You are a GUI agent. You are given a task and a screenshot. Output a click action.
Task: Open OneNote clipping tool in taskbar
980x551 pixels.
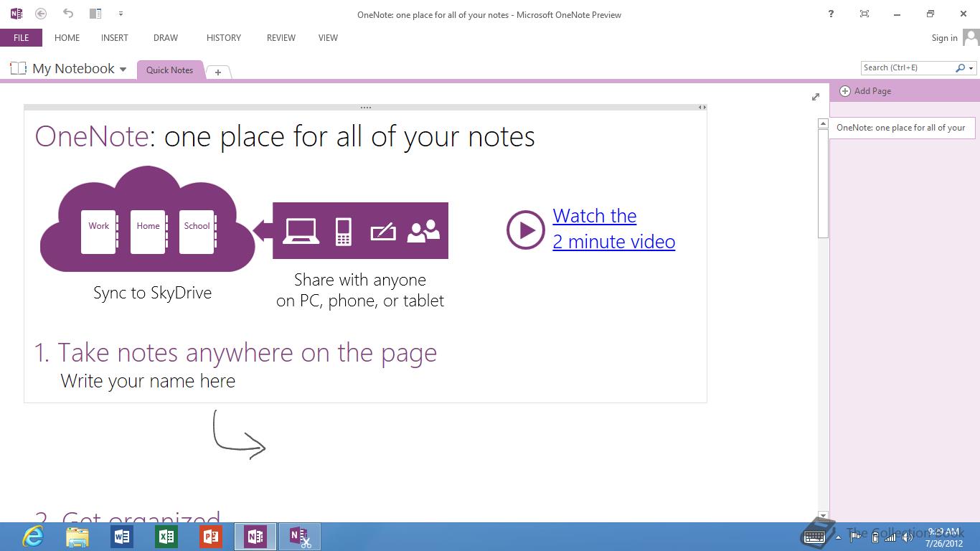pos(300,537)
